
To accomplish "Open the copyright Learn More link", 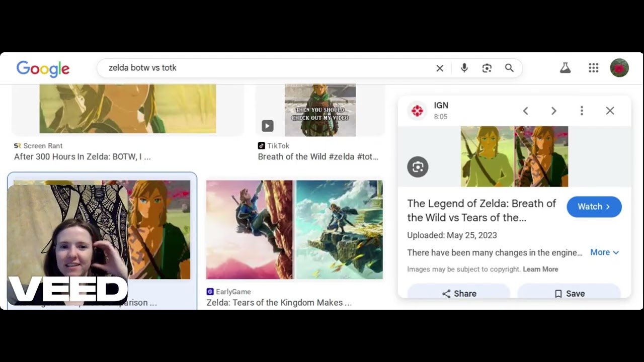I will (x=540, y=269).
